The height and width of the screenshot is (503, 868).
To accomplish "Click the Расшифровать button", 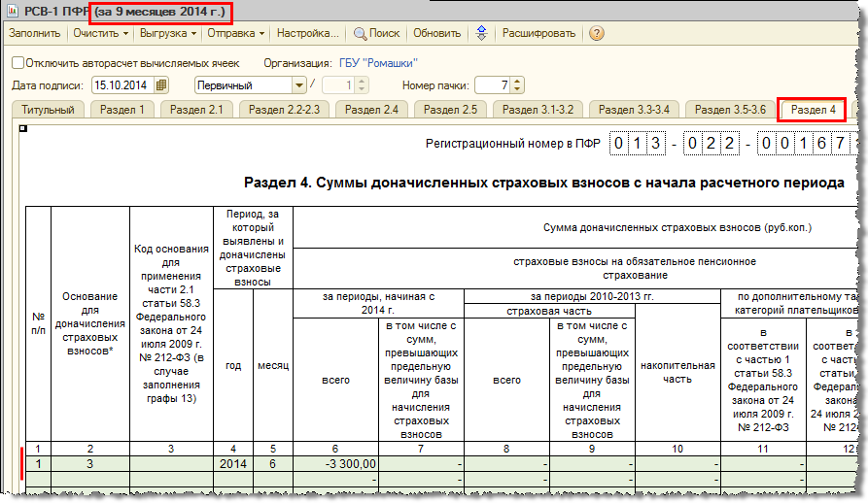I will [x=538, y=33].
